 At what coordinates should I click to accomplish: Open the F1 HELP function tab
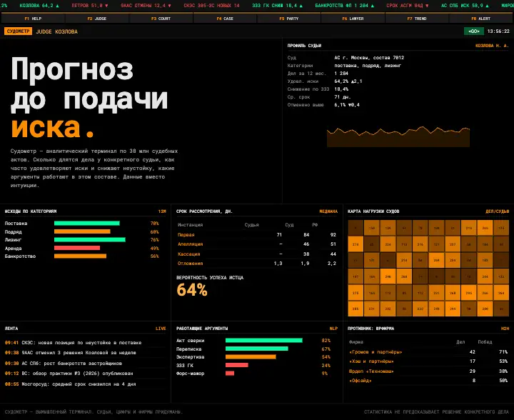[33, 19]
